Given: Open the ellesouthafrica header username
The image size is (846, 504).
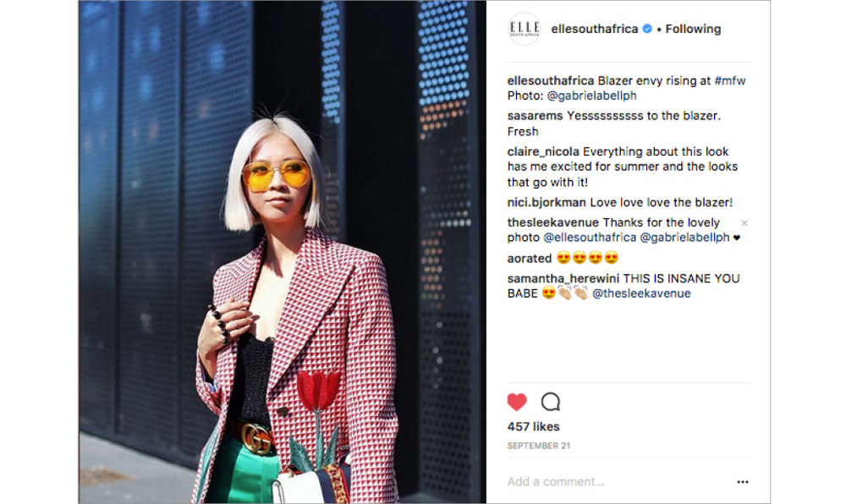Looking at the screenshot, I should tap(594, 29).
